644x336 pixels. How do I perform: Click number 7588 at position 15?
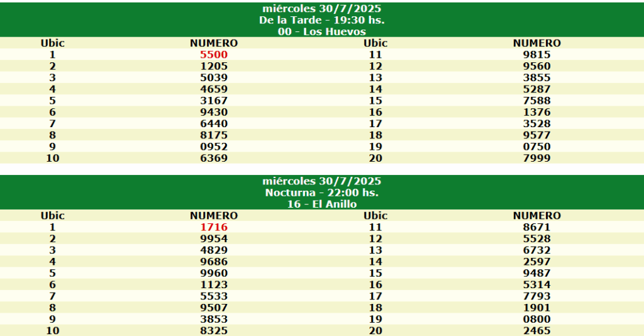pos(537,101)
